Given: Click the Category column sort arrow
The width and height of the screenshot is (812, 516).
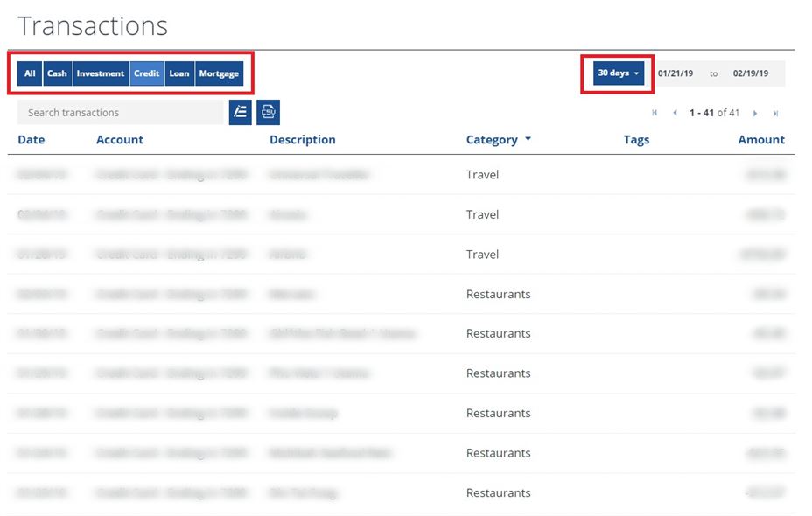Looking at the screenshot, I should 528,140.
